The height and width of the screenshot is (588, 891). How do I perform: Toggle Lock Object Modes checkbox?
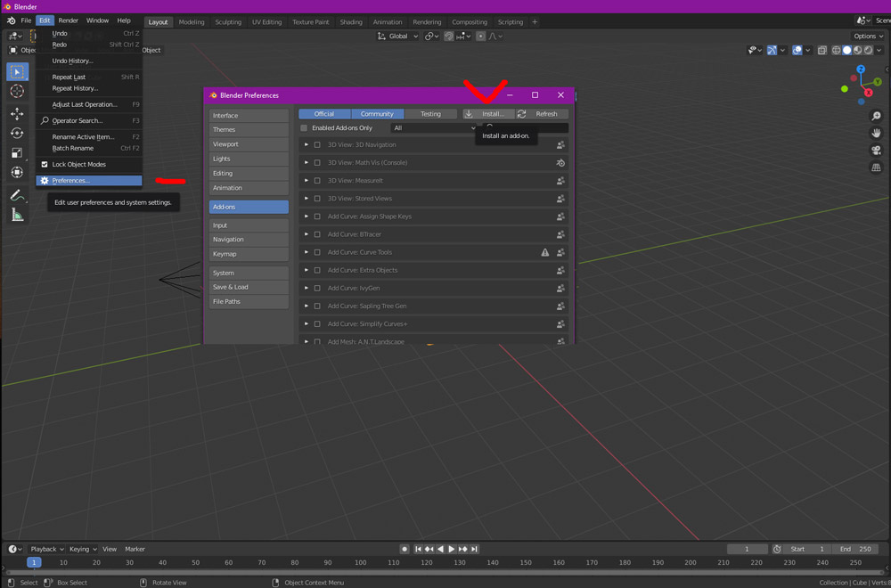45,164
